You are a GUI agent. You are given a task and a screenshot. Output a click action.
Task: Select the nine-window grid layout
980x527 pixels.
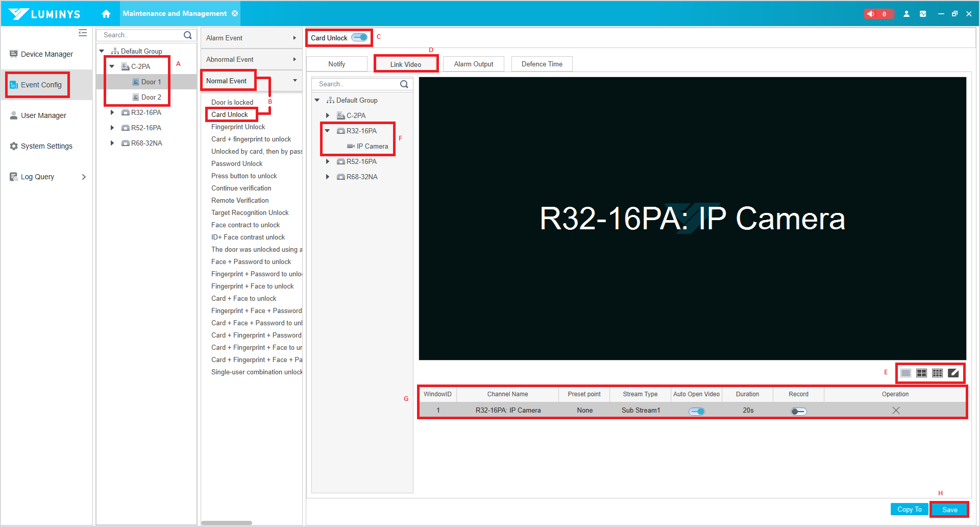tap(937, 373)
